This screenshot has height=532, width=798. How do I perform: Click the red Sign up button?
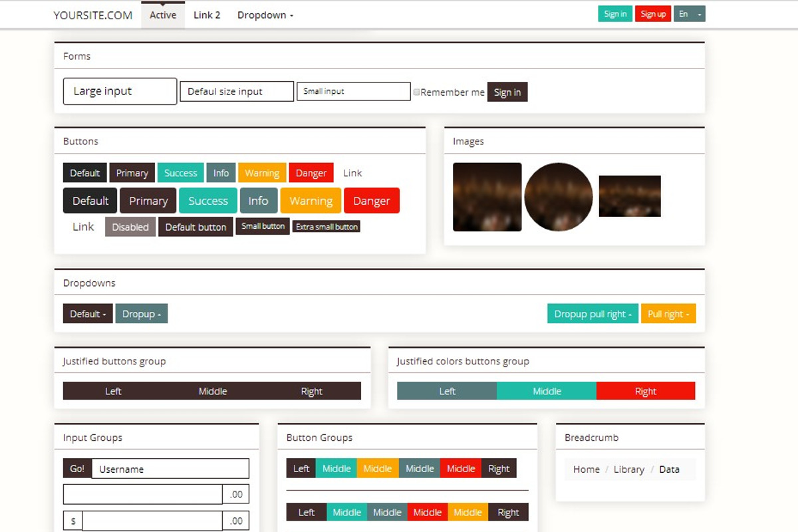click(653, 13)
